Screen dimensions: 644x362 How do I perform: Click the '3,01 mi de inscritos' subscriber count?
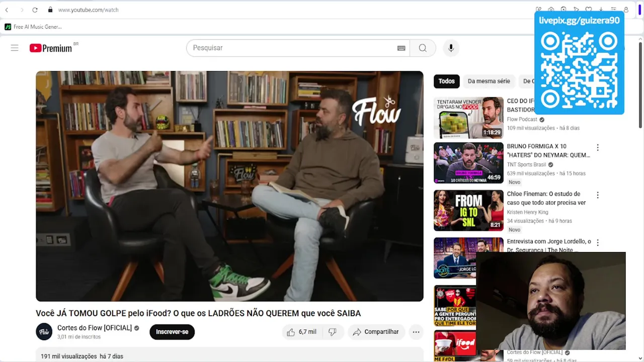79,337
